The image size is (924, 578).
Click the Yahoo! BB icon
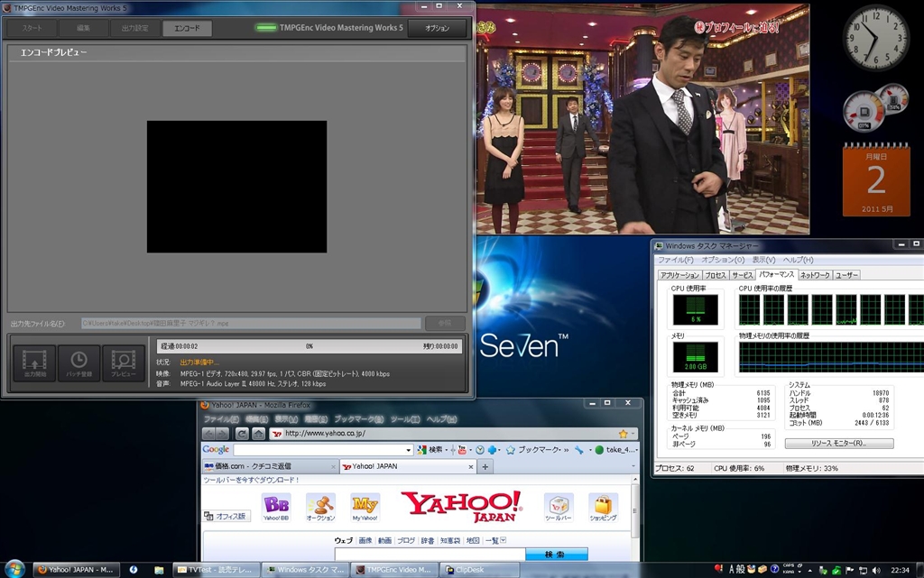276,508
